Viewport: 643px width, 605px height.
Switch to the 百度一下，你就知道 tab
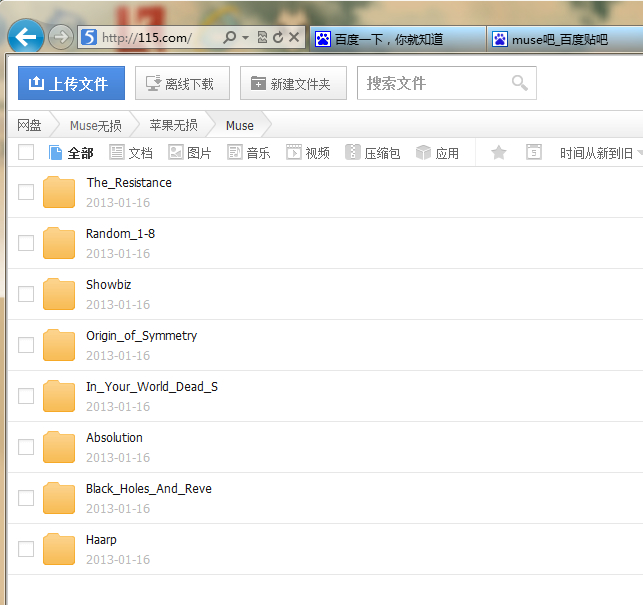[x=398, y=39]
